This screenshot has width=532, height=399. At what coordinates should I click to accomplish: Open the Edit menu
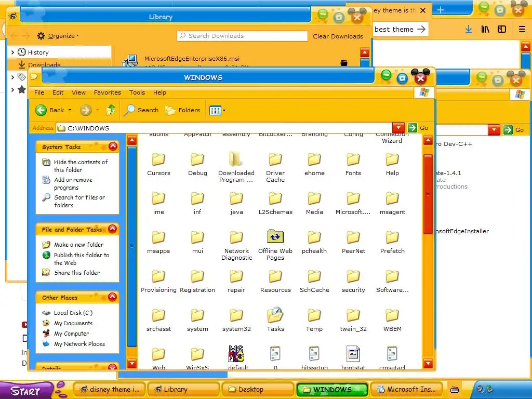58,92
